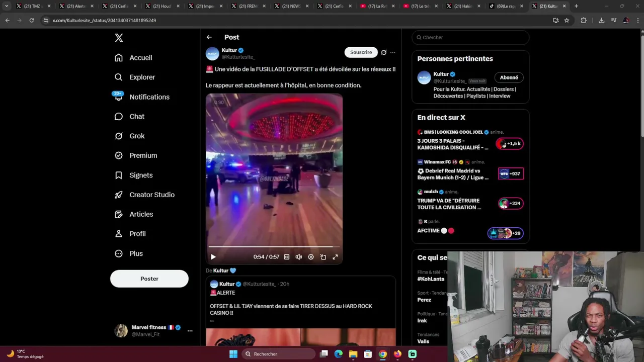Go back with the browser back arrow
The image size is (644, 362).
7,20
